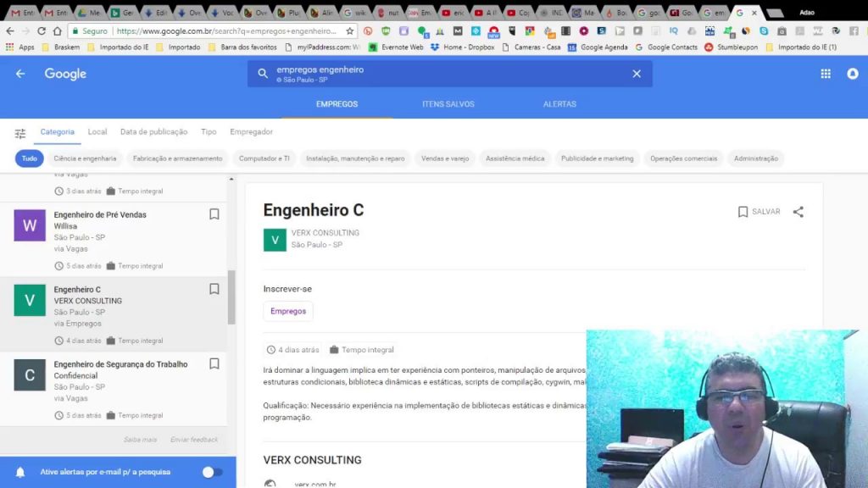Open the Barra dos favoritos bookmark folder
This screenshot has width=868, height=488.
pos(242,47)
